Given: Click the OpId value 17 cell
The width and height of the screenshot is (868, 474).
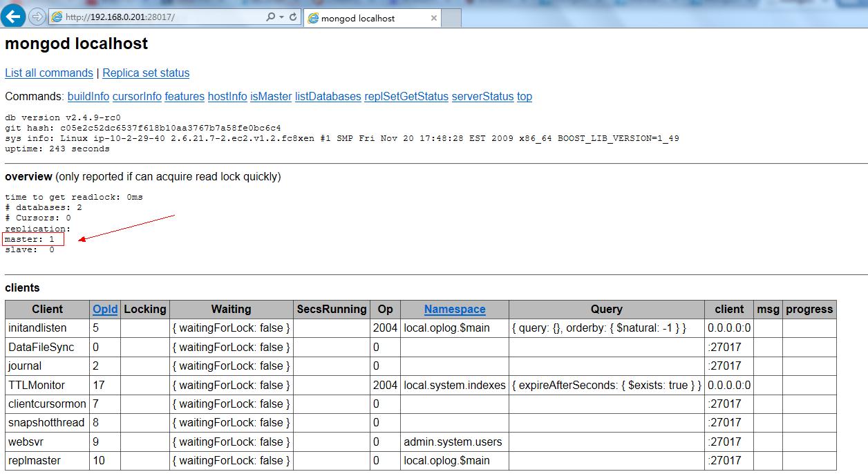Looking at the screenshot, I should (105, 385).
